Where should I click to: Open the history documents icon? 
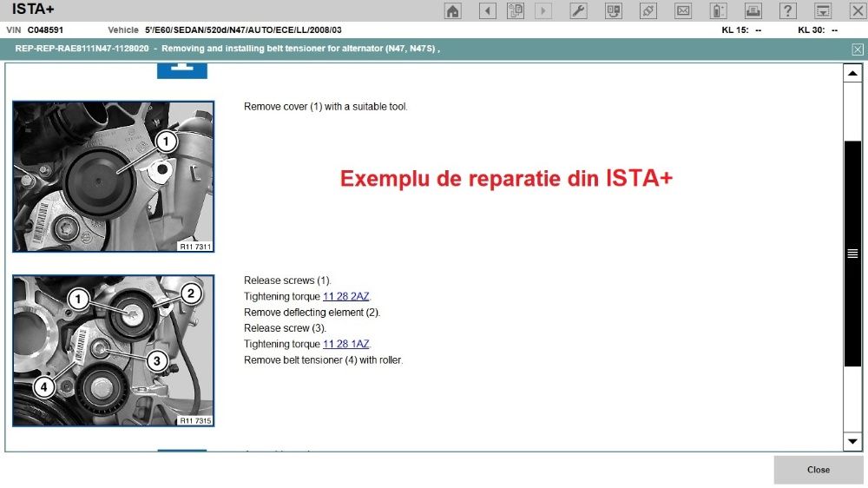pos(516,10)
